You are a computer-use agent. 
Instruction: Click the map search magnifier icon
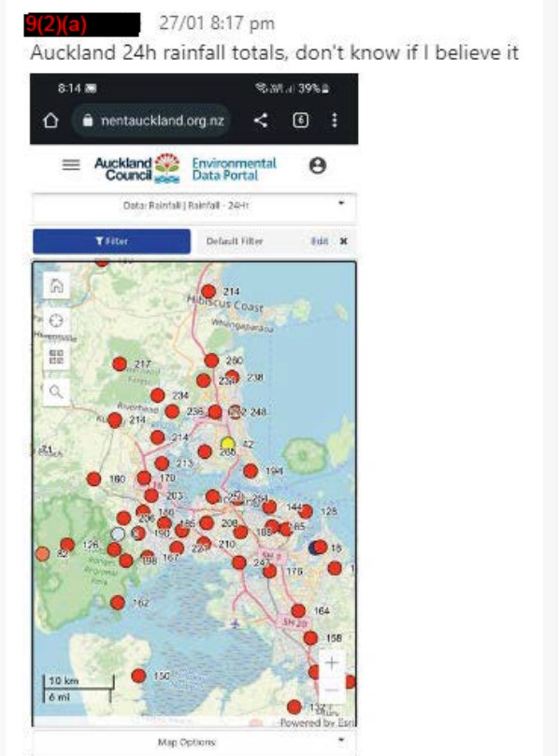[56, 392]
